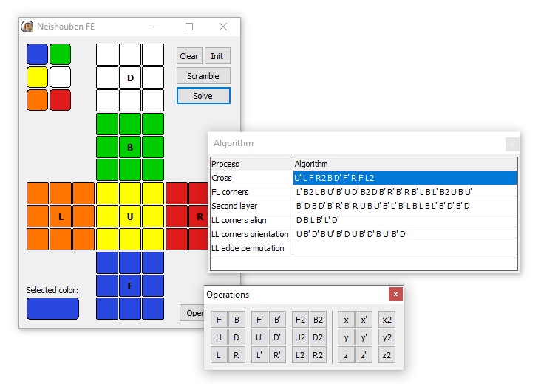This screenshot has width=541, height=392.
Task: Click the Algorithm column header
Action: tap(405, 164)
